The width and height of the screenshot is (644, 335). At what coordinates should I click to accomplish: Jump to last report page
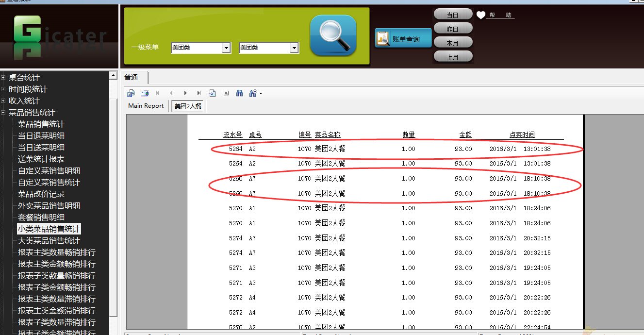click(199, 93)
